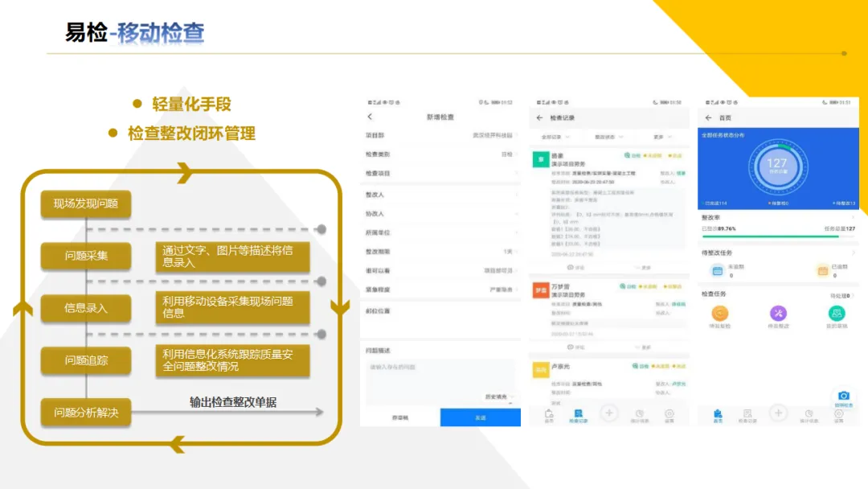
Task: Tap 检查记录 nav icon on 首页 screen
Action: click(x=747, y=415)
